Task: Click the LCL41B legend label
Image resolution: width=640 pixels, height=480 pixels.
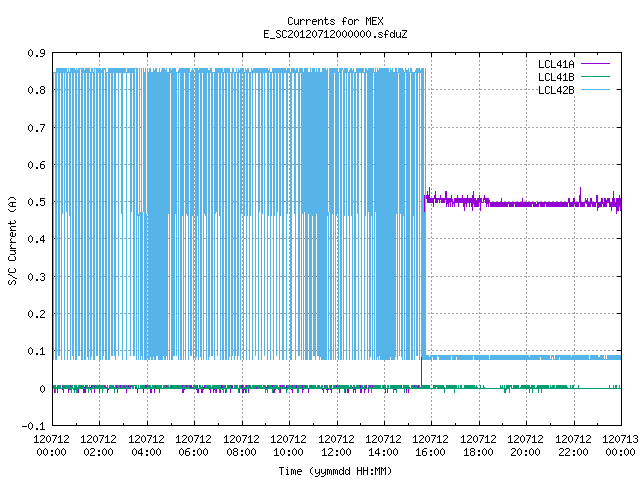Action: coord(556,77)
